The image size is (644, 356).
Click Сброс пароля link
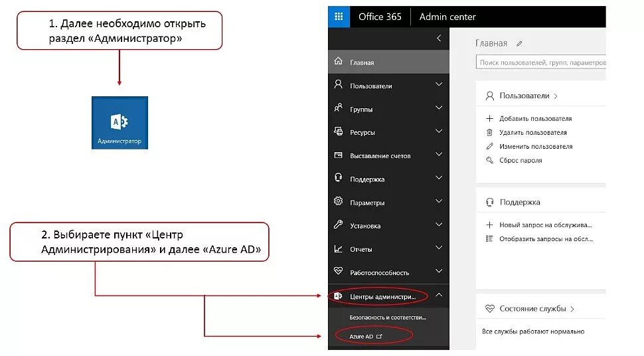pyautogui.click(x=521, y=160)
